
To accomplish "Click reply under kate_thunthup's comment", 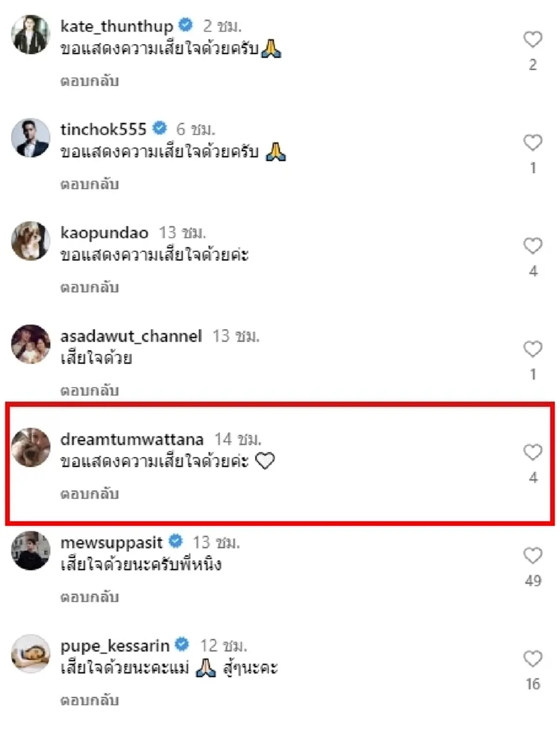I will (89, 80).
